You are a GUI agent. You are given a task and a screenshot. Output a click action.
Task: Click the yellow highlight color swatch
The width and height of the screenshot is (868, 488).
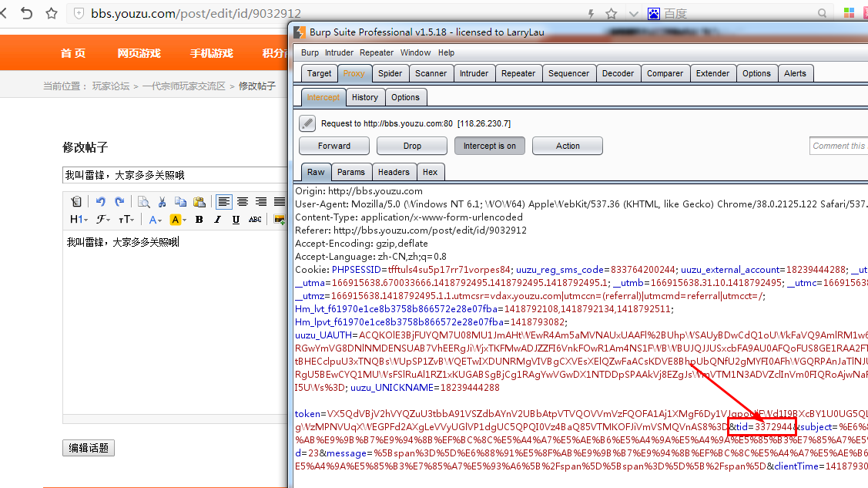[x=175, y=220]
